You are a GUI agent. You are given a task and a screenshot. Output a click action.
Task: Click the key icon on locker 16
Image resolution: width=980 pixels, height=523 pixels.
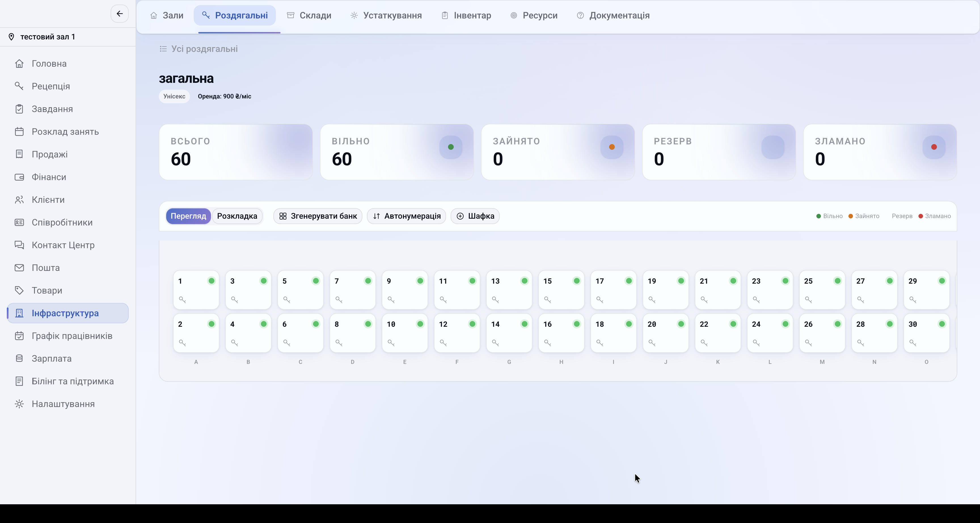pos(548,343)
